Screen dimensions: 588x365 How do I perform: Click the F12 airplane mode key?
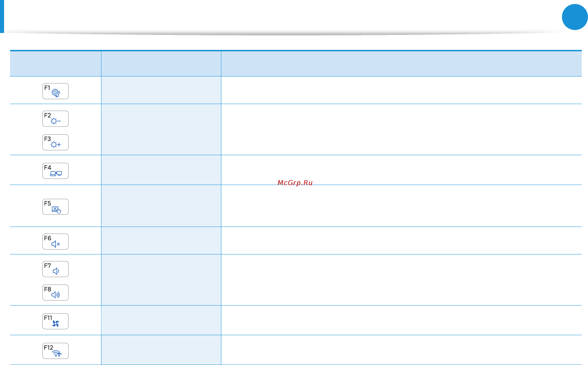(x=56, y=351)
